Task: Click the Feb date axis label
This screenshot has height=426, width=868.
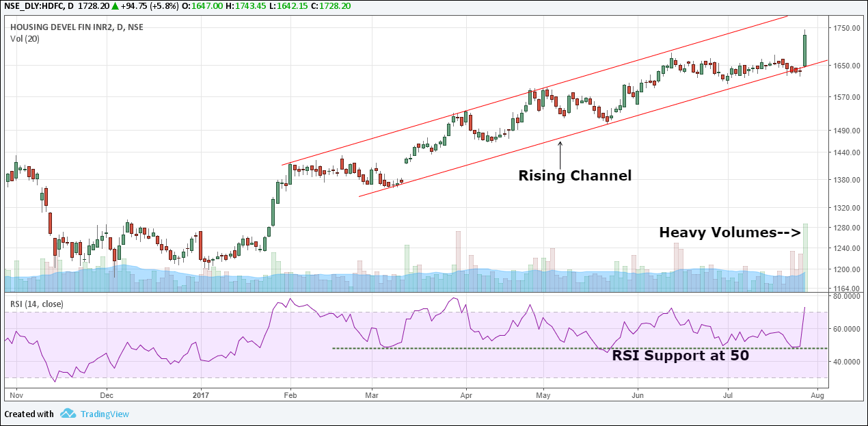Action: pos(290,395)
